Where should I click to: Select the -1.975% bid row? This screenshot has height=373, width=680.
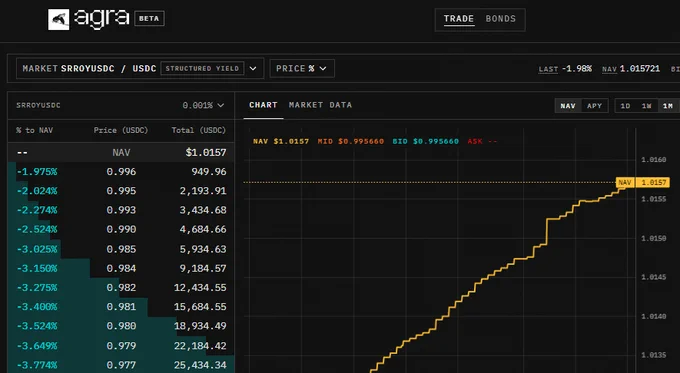coord(121,172)
